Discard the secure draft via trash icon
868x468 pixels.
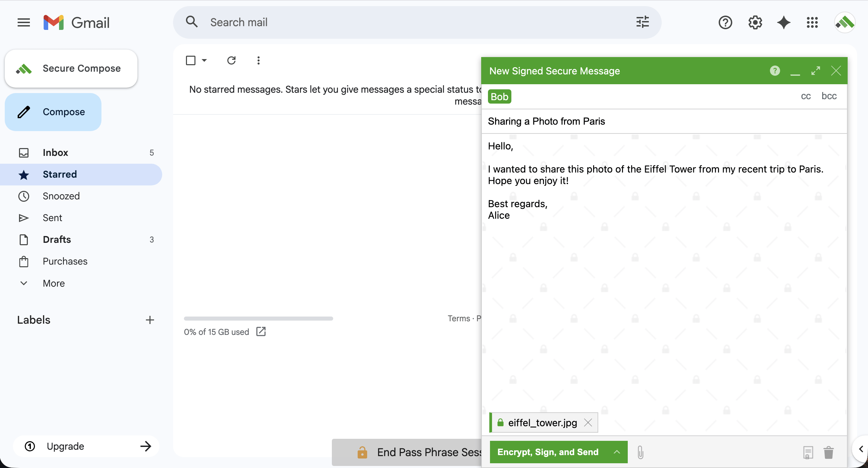coord(828,452)
